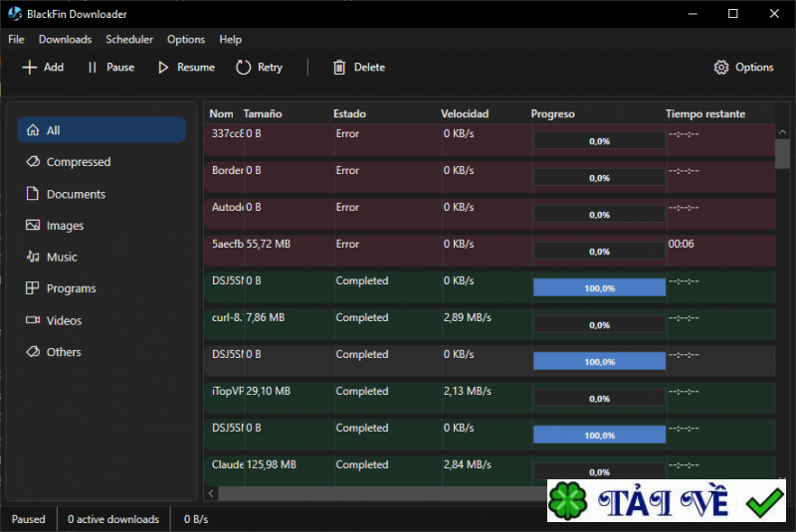
Task: Select the Music category in sidebar
Action: [62, 258]
